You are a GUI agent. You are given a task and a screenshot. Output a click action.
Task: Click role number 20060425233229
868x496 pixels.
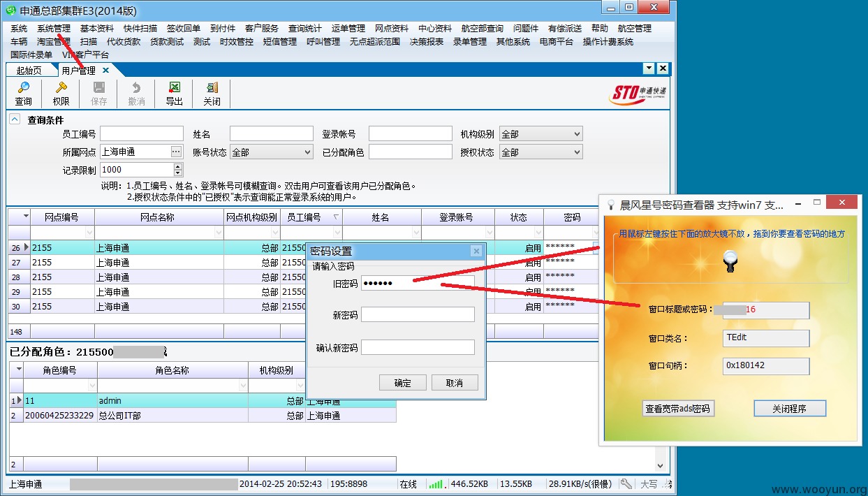(59, 416)
